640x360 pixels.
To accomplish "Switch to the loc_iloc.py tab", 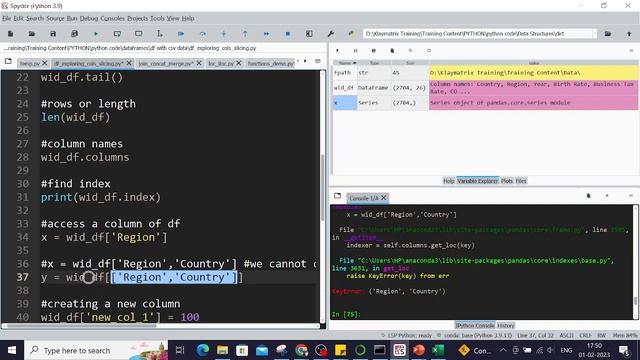I will [221, 64].
